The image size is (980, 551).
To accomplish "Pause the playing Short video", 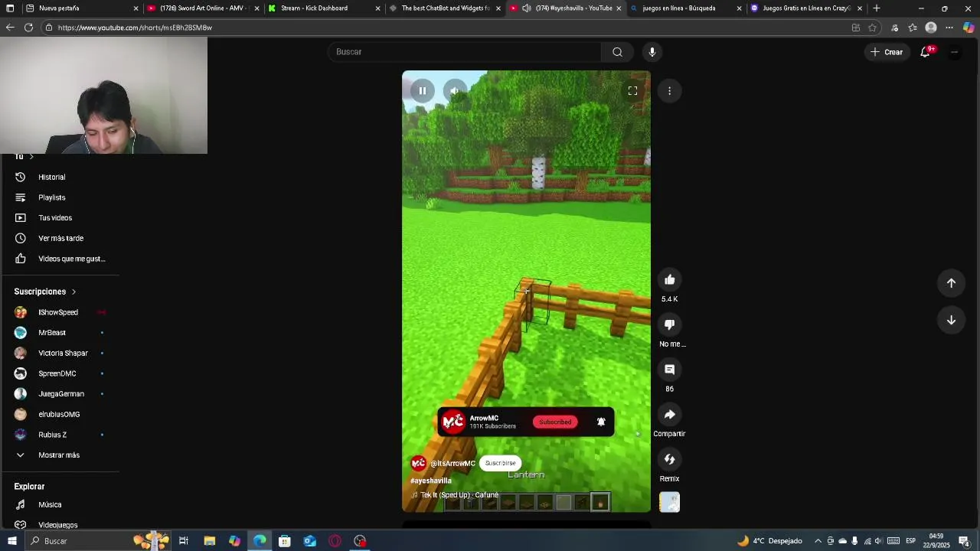I will pos(422,91).
